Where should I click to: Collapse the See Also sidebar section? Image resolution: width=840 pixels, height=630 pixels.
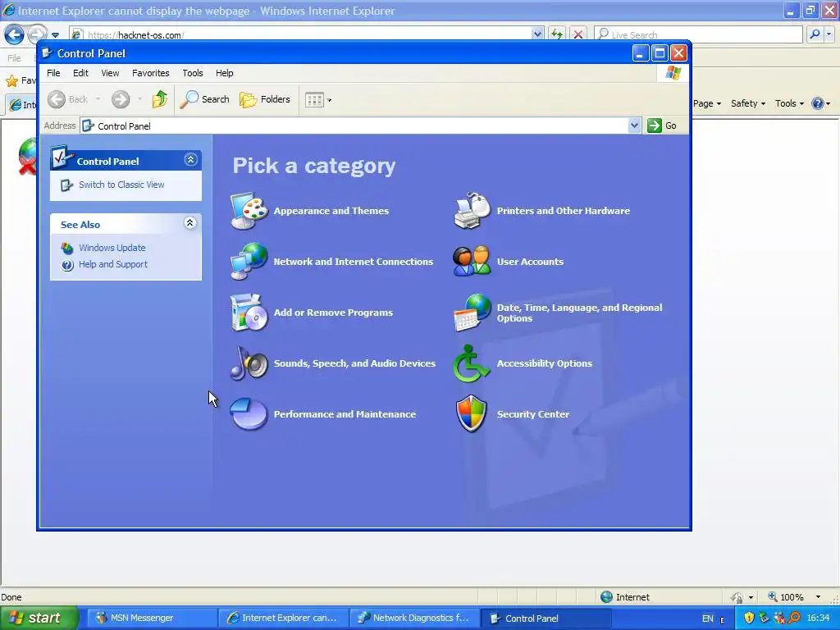click(189, 223)
